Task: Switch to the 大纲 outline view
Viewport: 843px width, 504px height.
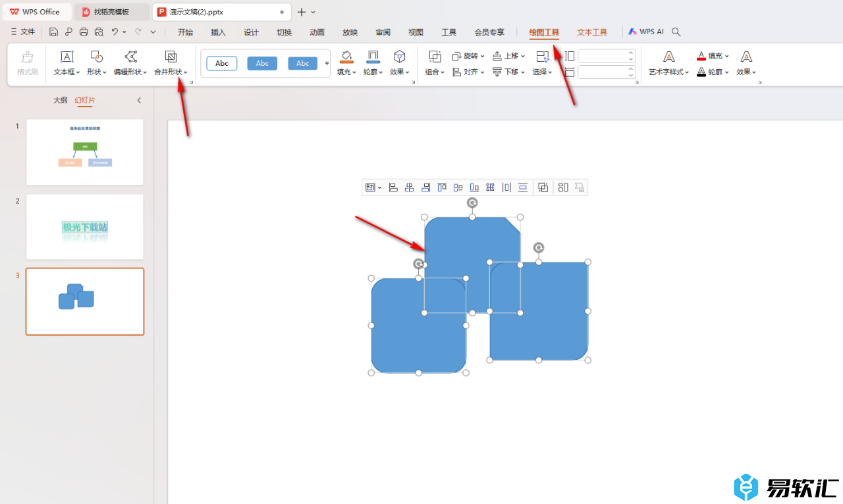Action: click(x=61, y=100)
